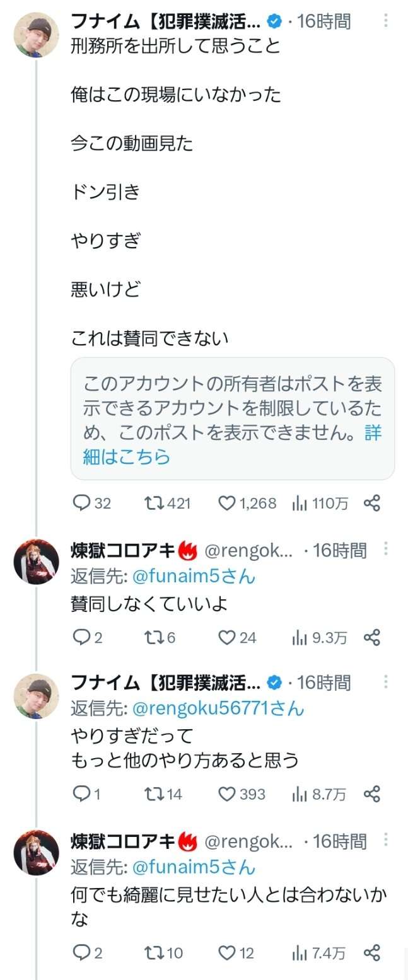Click the @funaim5さん mention in the last reply
This screenshot has width=408, height=980.
tap(193, 867)
